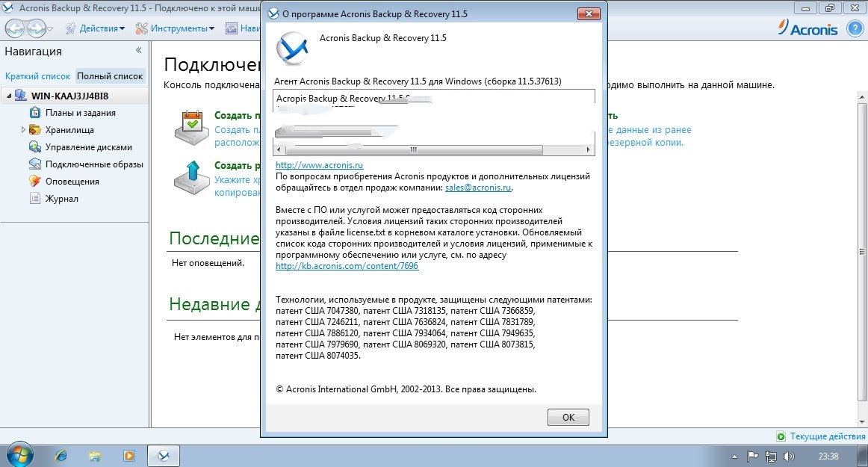Click the 23:38 taskbar clock
This screenshot has width=868, height=467.
pos(828,457)
